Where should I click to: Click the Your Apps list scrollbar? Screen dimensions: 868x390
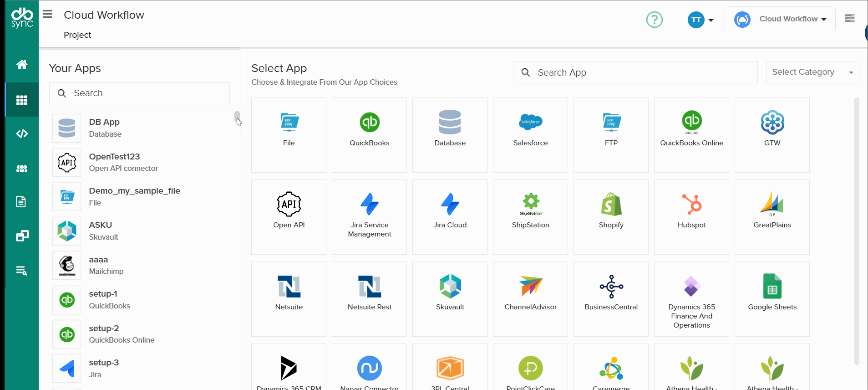point(237,117)
